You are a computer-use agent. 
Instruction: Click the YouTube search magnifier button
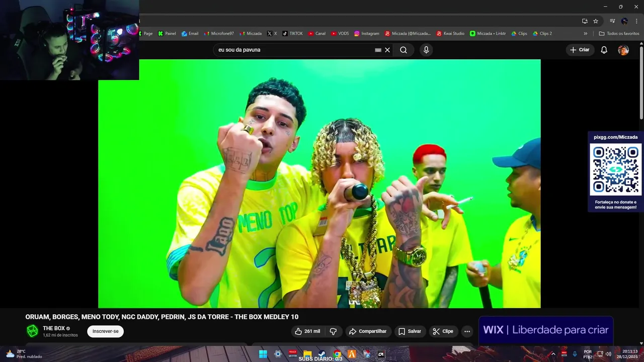pos(404,50)
